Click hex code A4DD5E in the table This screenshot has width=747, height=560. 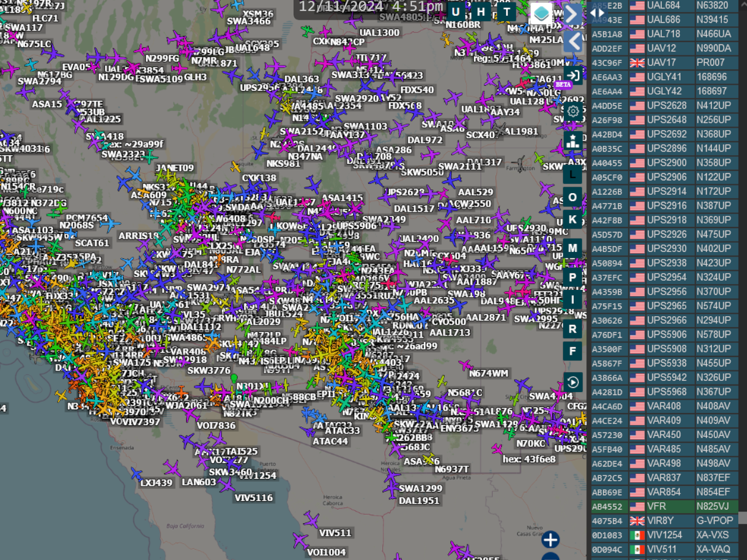[x=607, y=106]
